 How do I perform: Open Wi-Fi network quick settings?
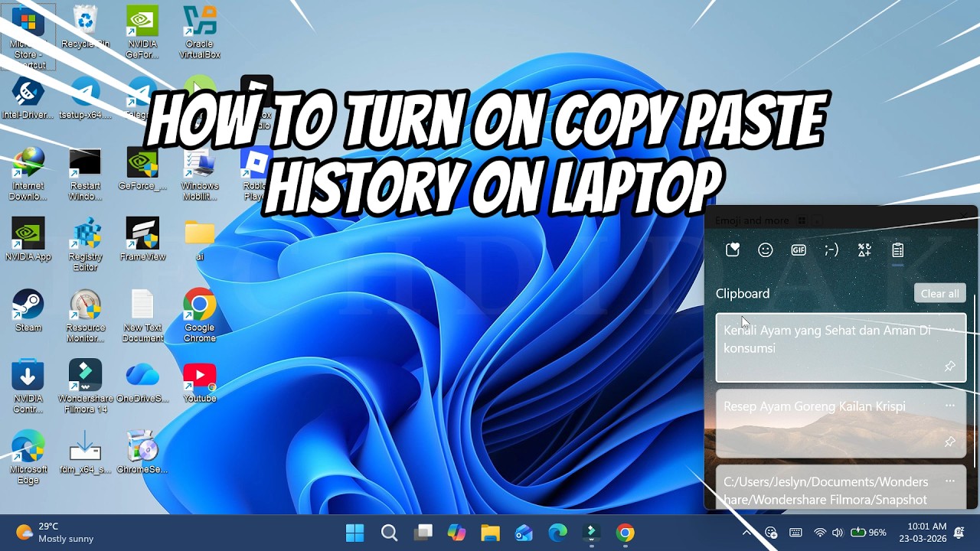tap(820, 533)
